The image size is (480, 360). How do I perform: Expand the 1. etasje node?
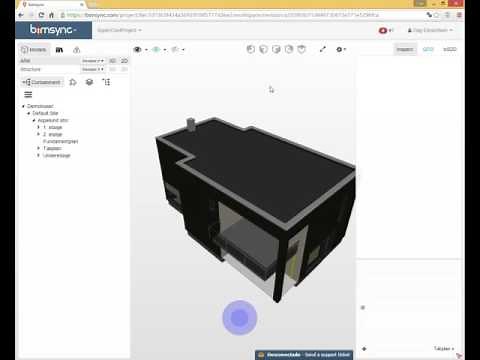39,127
